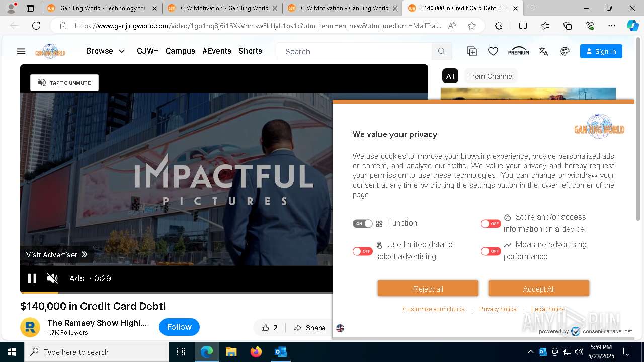This screenshot has height=362, width=644.
Task: Expand the Visit Advertiser chevron
Action: 85,254
